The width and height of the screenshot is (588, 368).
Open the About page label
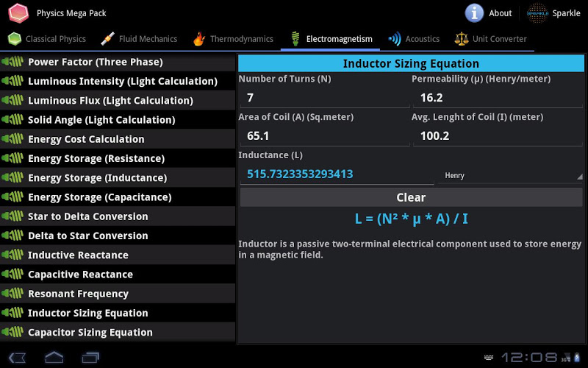tap(501, 13)
